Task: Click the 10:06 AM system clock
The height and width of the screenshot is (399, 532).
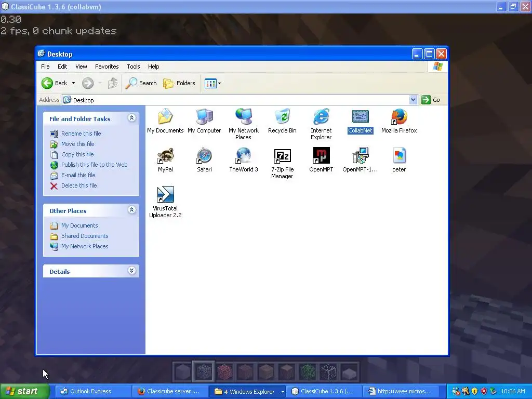Action: (x=513, y=392)
